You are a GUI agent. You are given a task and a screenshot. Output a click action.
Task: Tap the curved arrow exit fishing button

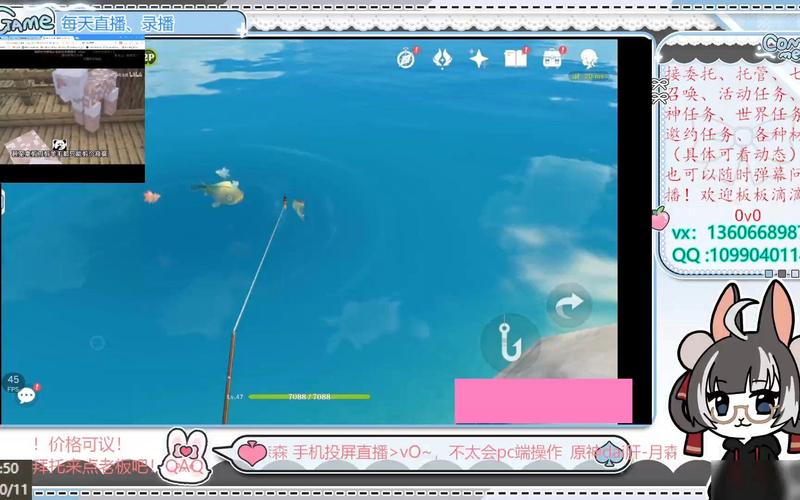(568, 306)
